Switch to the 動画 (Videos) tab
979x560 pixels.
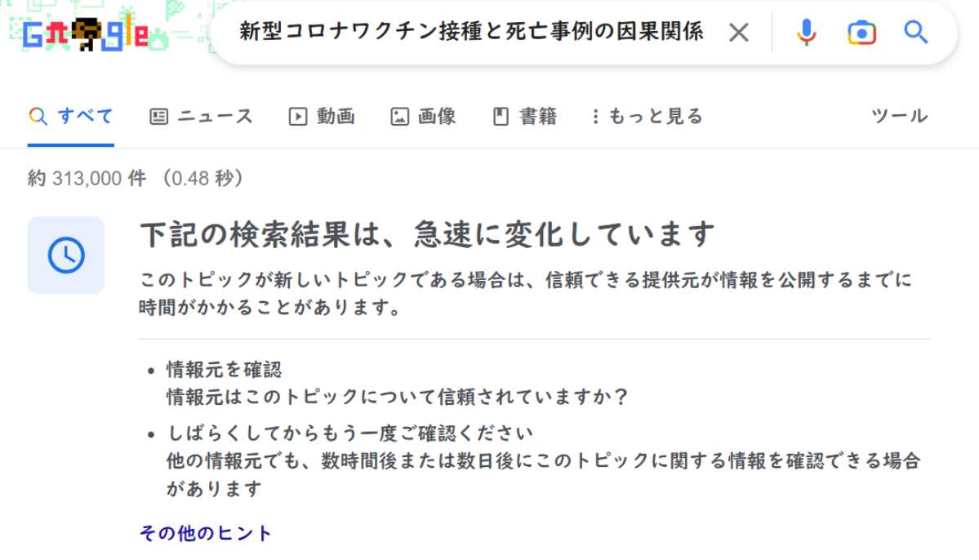(x=322, y=117)
